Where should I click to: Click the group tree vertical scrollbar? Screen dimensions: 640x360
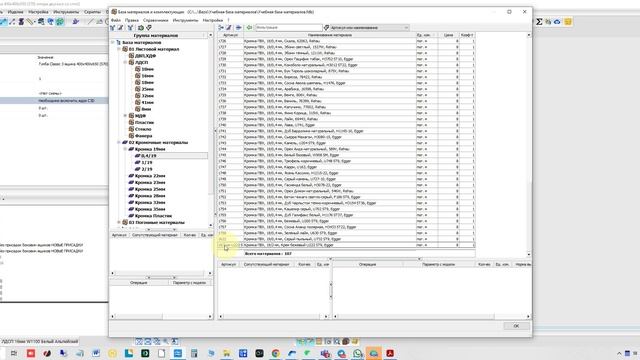pyautogui.click(x=211, y=130)
